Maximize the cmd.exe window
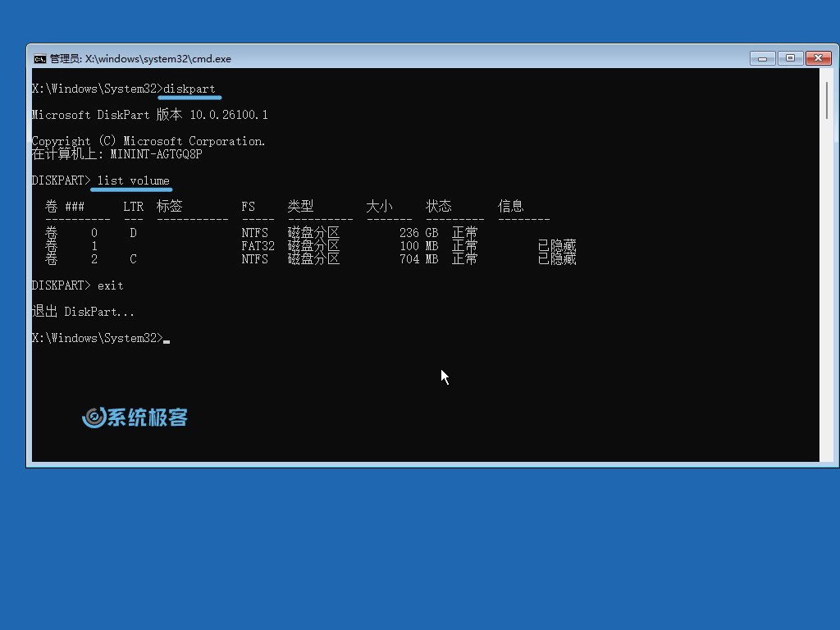 pos(790,58)
